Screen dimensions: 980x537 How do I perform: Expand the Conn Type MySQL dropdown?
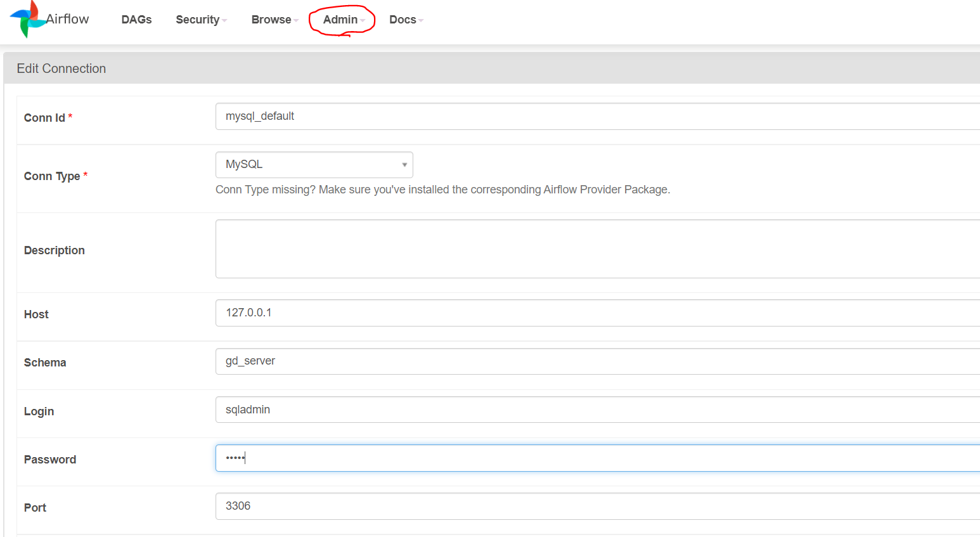tap(314, 165)
